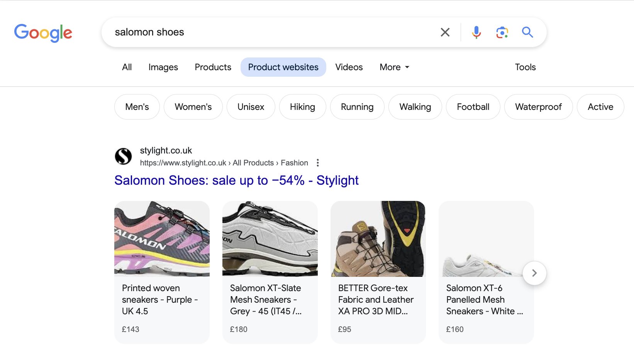Viewport: 634px width, 364px height.
Task: Open BETTER Gore-tex Fabric and Leather title
Action: coord(376,300)
